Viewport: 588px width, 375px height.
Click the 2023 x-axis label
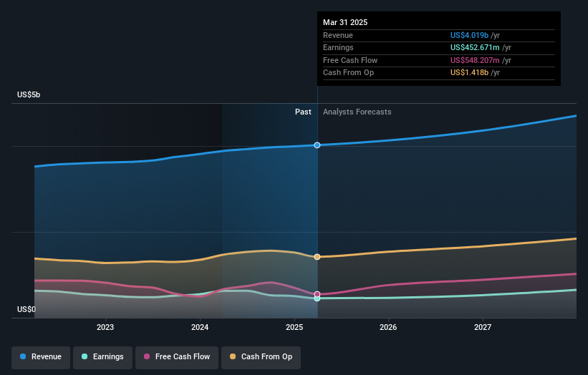[x=105, y=327]
